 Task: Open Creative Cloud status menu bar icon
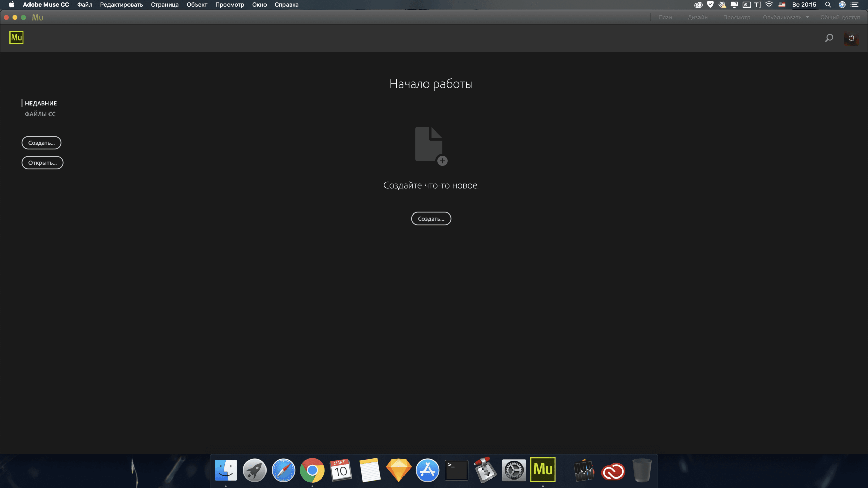(698, 5)
